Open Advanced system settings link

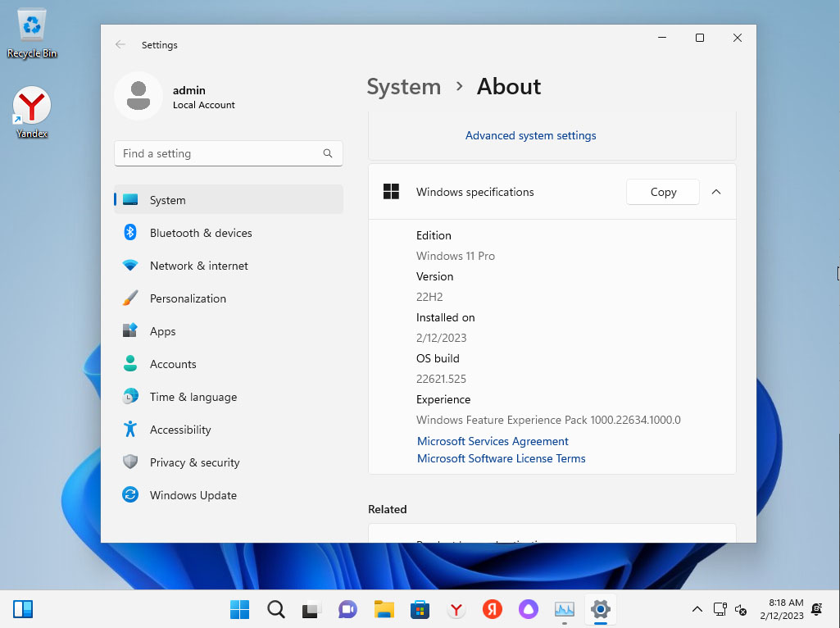point(530,135)
